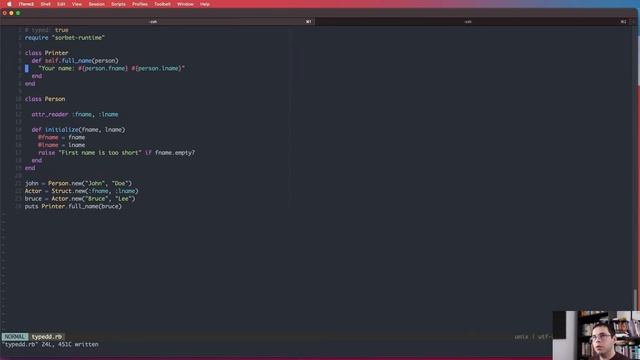Click the 'Actor = Struct.new(:fname, :lname)' line
The width and height of the screenshot is (640, 360).
pos(82,191)
